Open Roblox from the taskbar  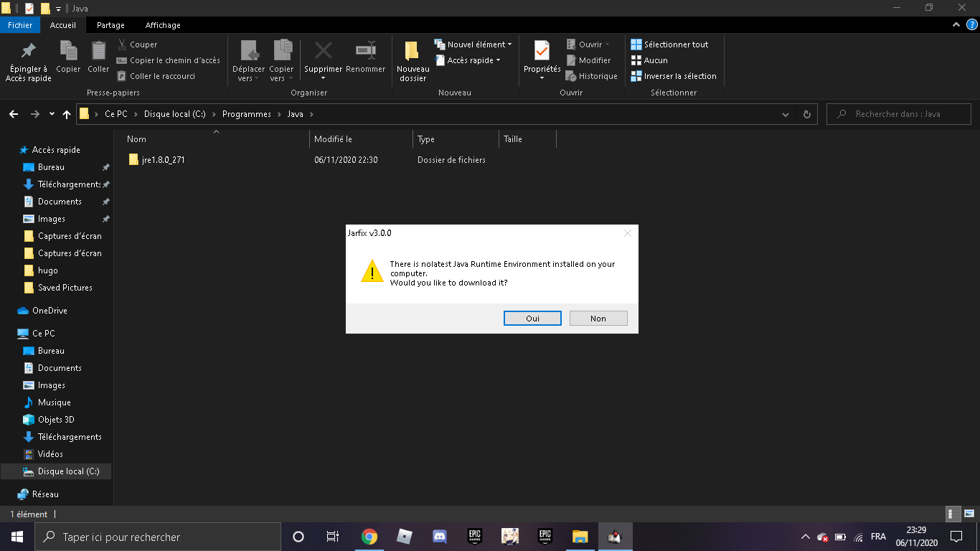coord(405,537)
